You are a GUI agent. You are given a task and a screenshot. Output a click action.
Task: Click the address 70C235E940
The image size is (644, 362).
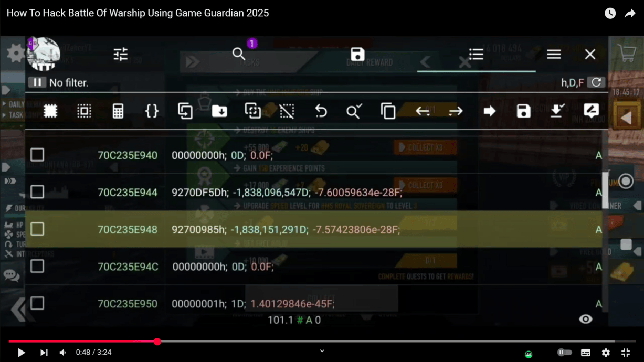coord(128,155)
